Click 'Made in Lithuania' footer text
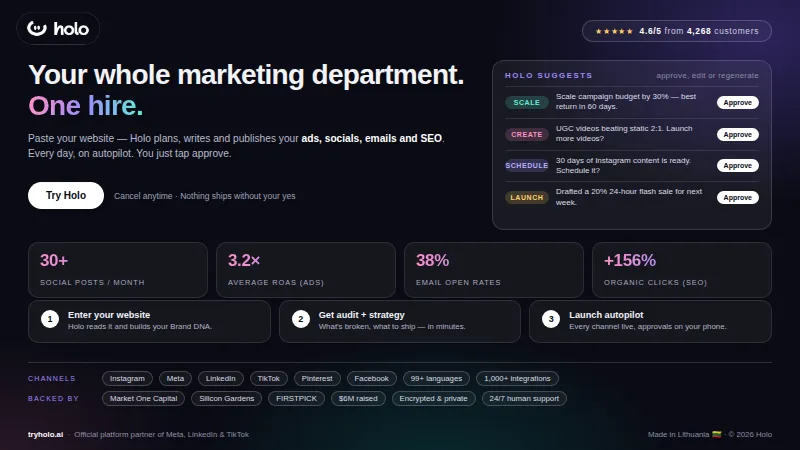Screen dimensions: 800x450 (679, 435)
